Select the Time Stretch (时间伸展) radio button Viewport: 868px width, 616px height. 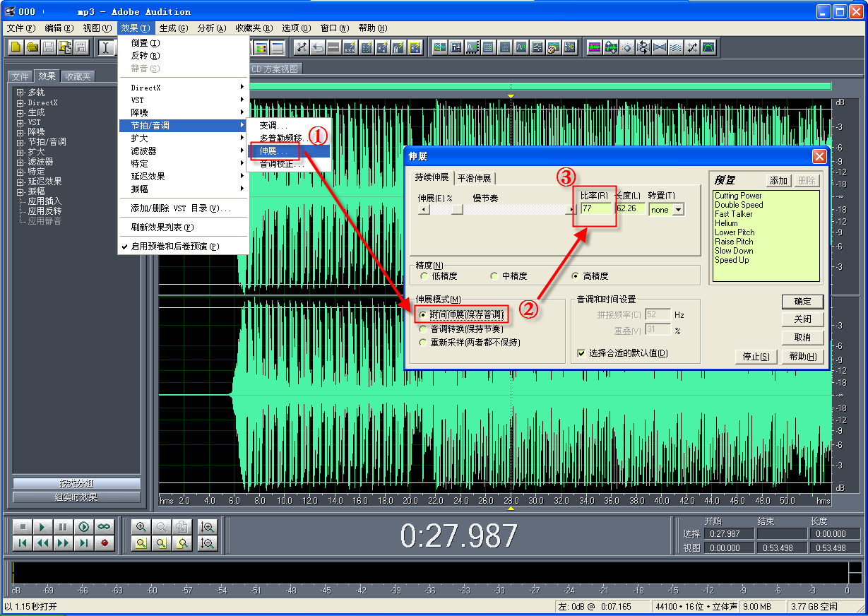point(422,315)
